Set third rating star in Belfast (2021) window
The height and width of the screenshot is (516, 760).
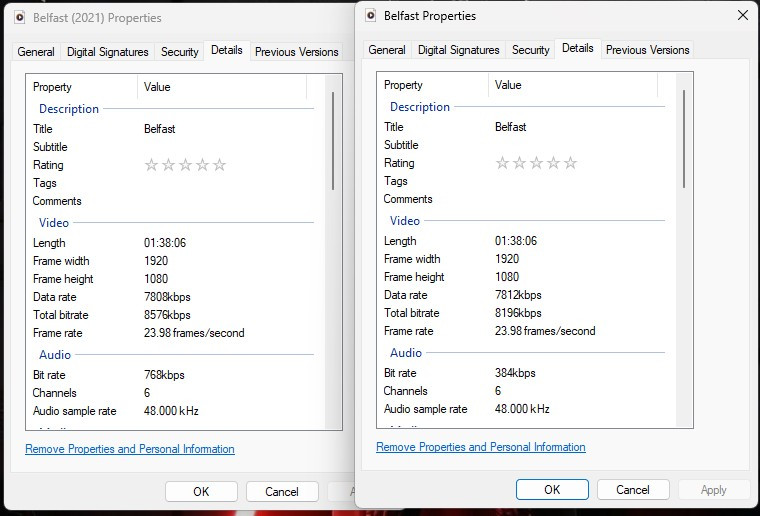[185, 165]
